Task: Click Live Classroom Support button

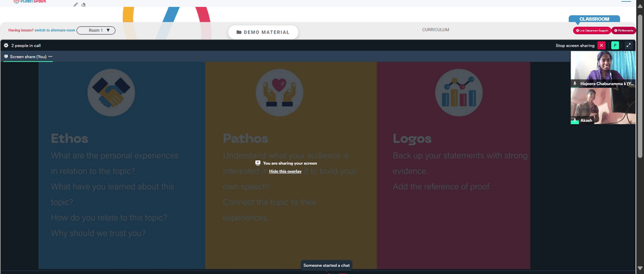Action: (x=592, y=30)
